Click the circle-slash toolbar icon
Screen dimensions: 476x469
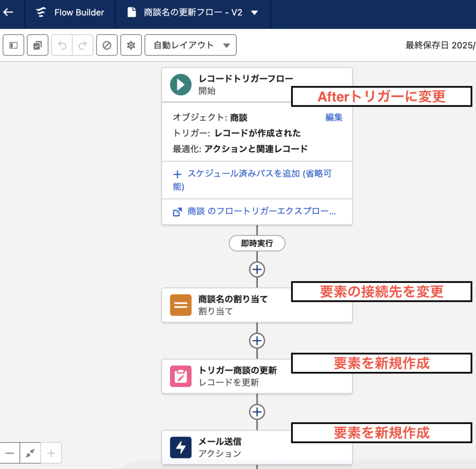pos(107,46)
